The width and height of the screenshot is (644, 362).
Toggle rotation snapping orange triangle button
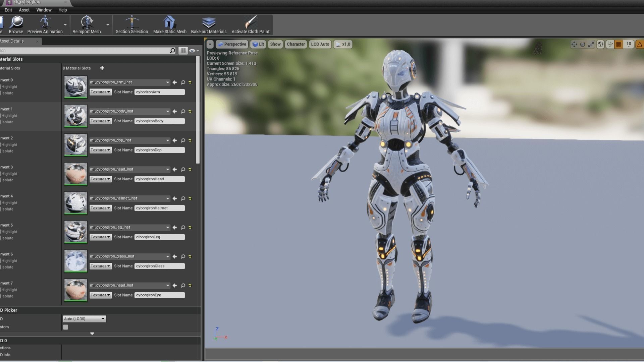640,44
